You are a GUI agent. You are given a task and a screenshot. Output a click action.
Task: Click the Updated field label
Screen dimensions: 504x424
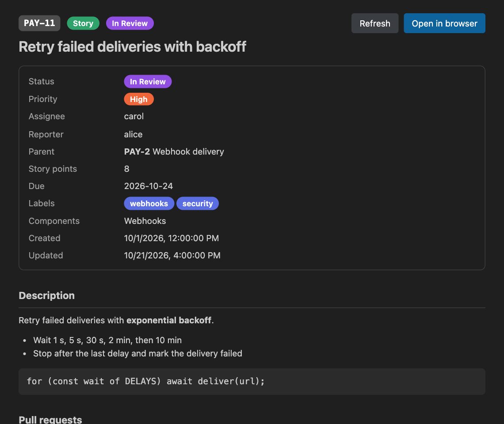(x=46, y=256)
